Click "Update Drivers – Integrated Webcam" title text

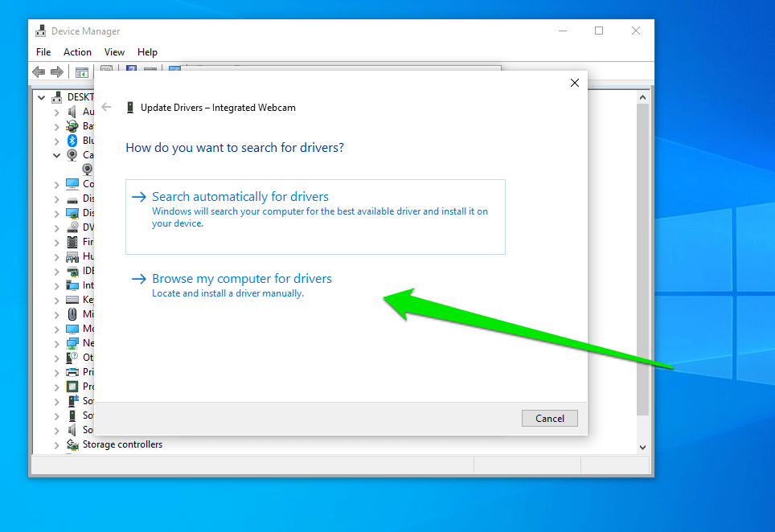(218, 108)
